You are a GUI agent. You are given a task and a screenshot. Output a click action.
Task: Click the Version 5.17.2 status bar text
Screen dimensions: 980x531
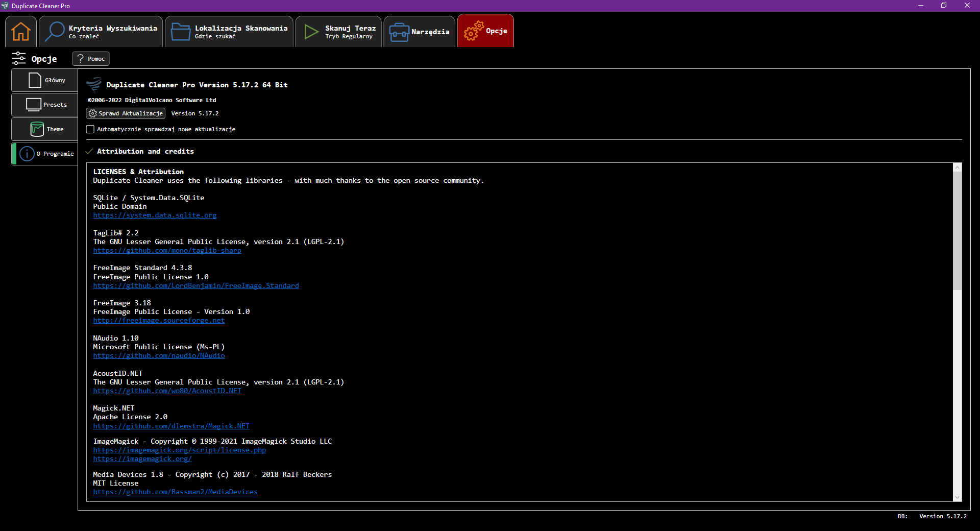coord(943,517)
